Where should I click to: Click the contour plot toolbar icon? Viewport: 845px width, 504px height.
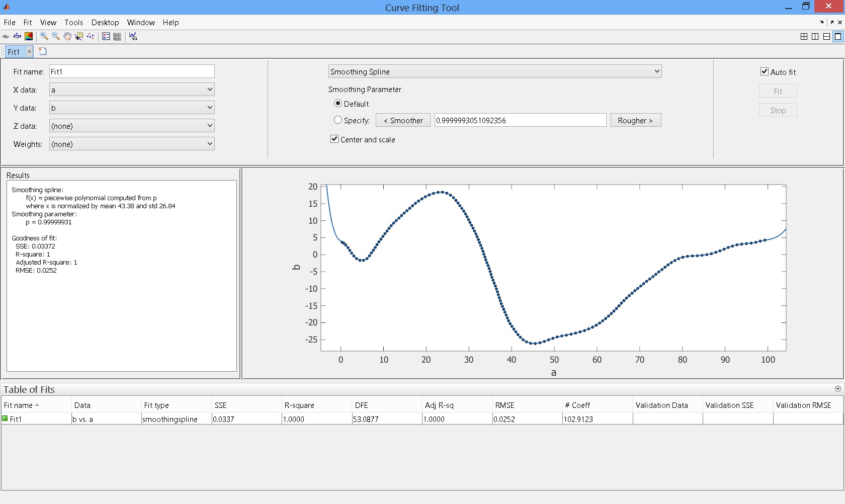(29, 36)
